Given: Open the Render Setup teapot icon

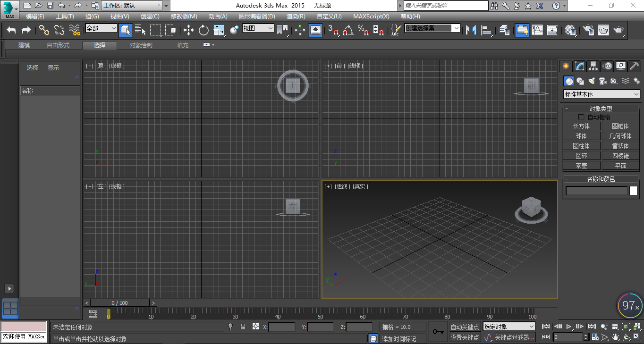Looking at the screenshot, I should point(588,30).
